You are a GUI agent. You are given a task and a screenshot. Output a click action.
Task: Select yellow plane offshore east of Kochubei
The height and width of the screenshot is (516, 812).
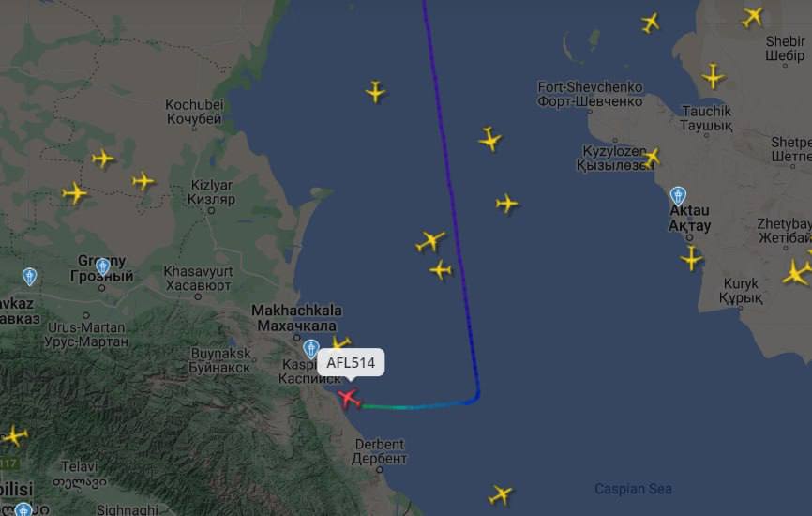click(x=375, y=92)
